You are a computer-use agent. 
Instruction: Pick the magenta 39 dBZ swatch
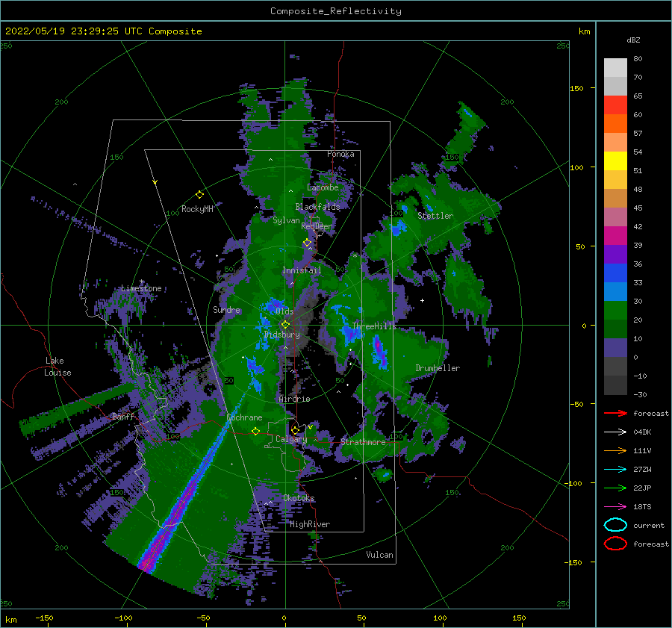point(615,235)
